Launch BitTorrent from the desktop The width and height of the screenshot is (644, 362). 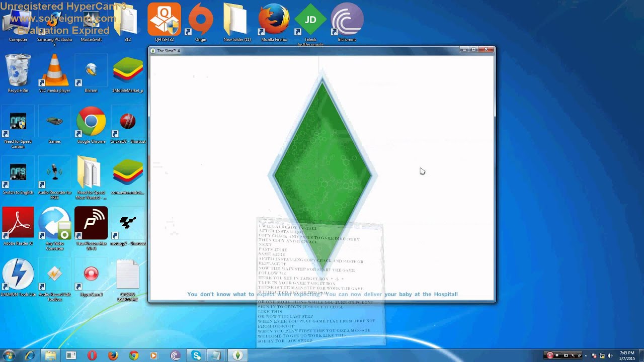click(347, 23)
